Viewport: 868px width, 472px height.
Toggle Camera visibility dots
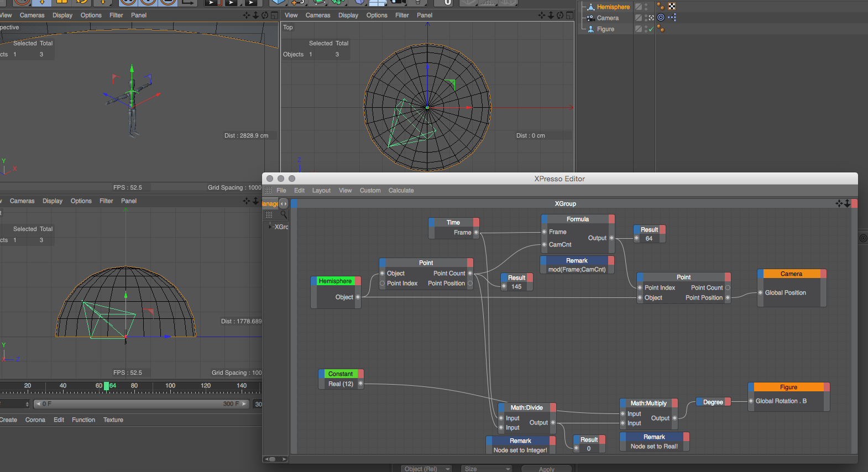click(646, 18)
